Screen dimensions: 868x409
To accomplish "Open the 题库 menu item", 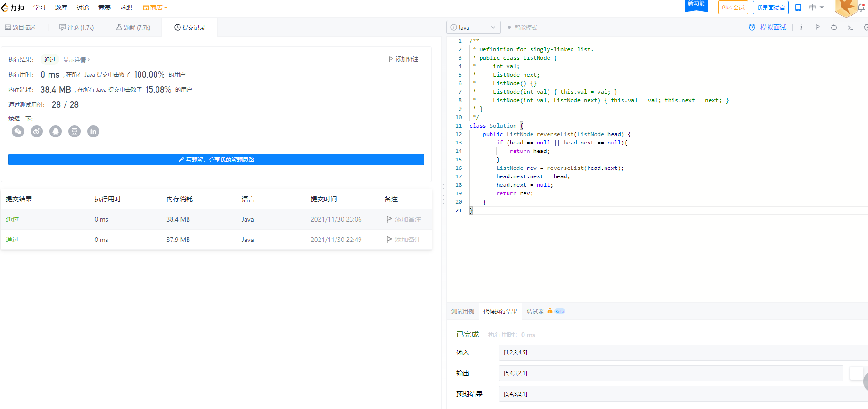I will (61, 8).
